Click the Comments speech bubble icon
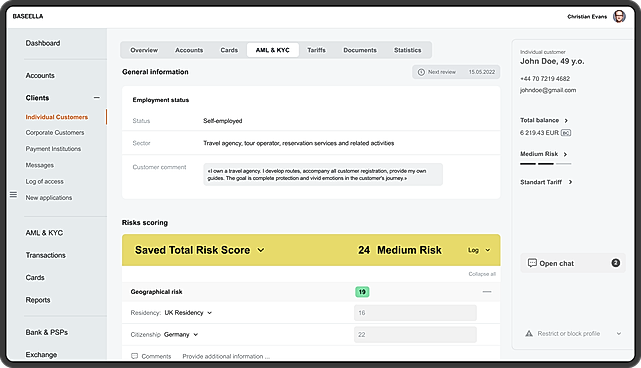The image size is (641, 368). pyautogui.click(x=134, y=356)
